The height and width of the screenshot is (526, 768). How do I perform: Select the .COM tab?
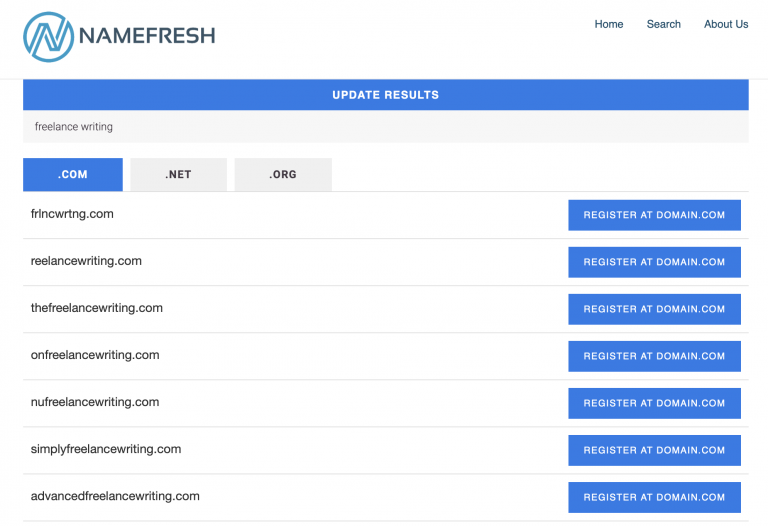[x=73, y=174]
